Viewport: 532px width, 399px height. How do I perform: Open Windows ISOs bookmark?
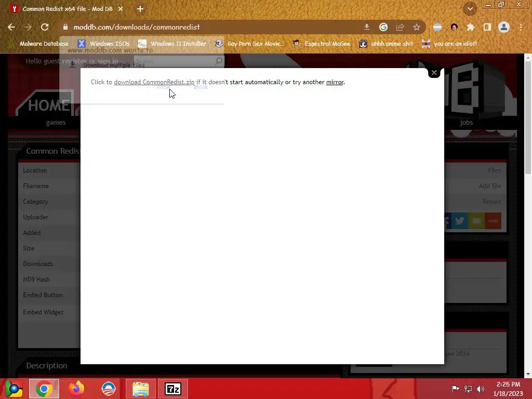(x=103, y=44)
